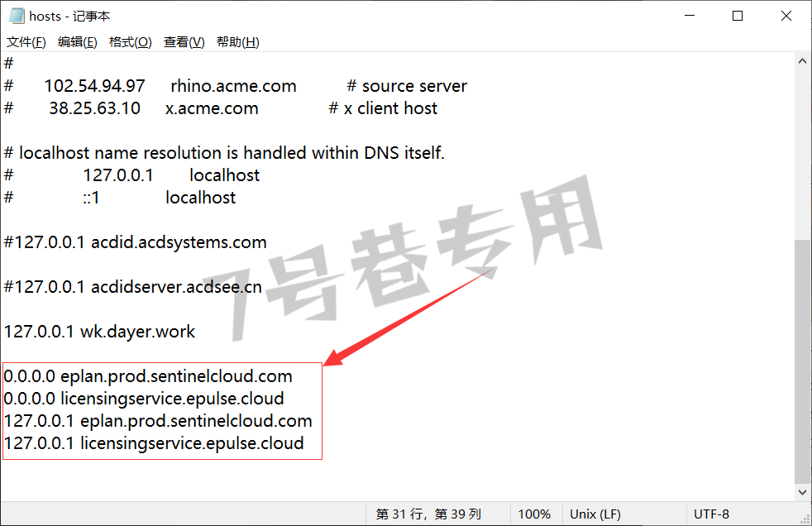Click the vertical scrollbar thumb
This screenshot has width=812, height=526.
click(802, 361)
